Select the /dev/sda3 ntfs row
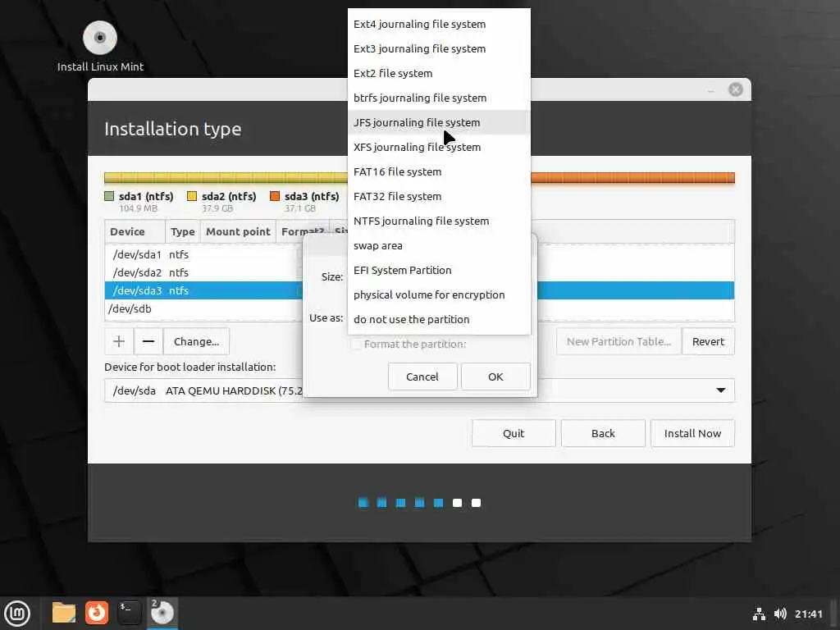The image size is (840, 630). (x=203, y=290)
